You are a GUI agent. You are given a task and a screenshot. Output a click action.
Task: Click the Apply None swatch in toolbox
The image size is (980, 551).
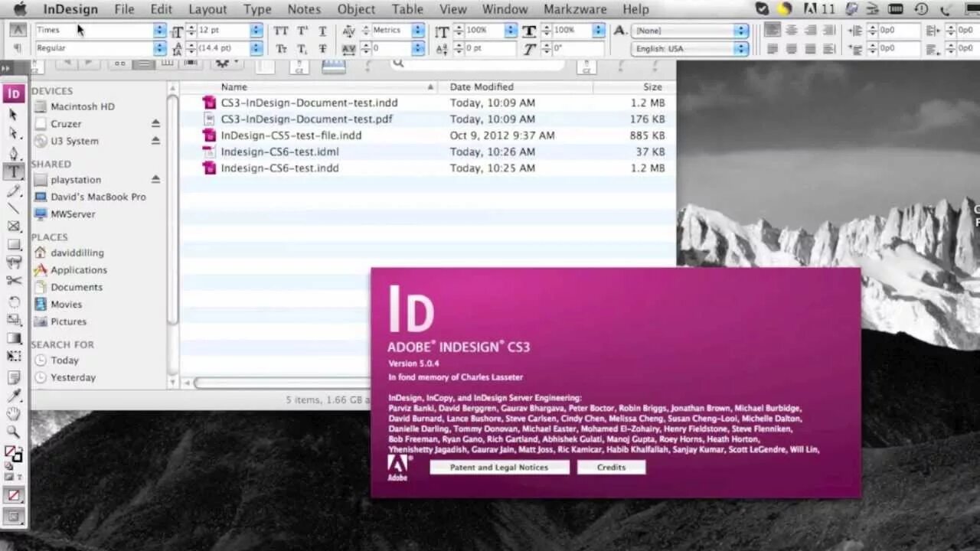point(13,495)
